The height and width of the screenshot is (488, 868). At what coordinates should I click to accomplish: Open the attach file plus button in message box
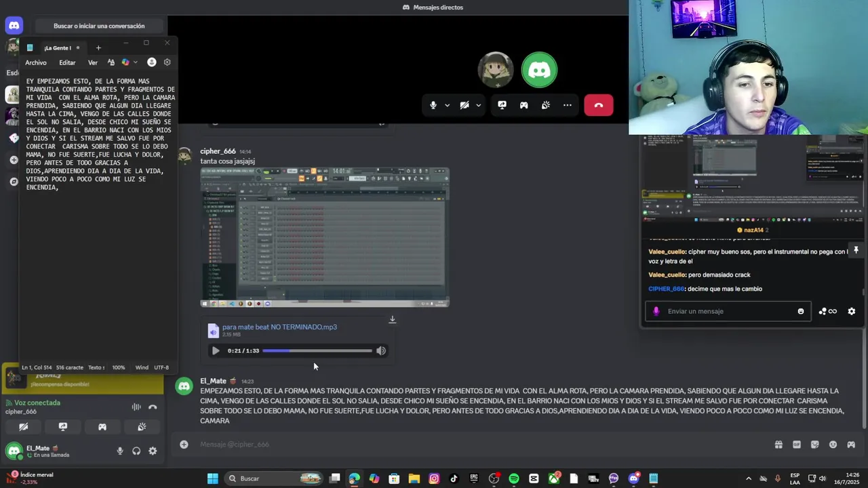(184, 445)
